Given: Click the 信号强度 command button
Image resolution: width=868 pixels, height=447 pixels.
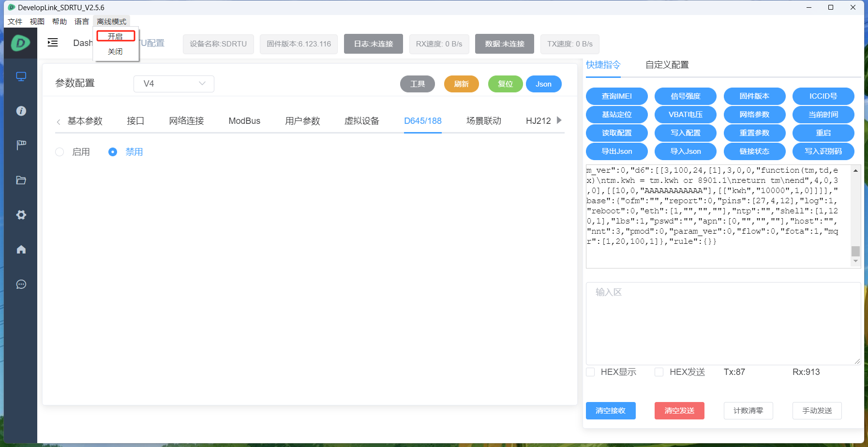Looking at the screenshot, I should pos(686,96).
